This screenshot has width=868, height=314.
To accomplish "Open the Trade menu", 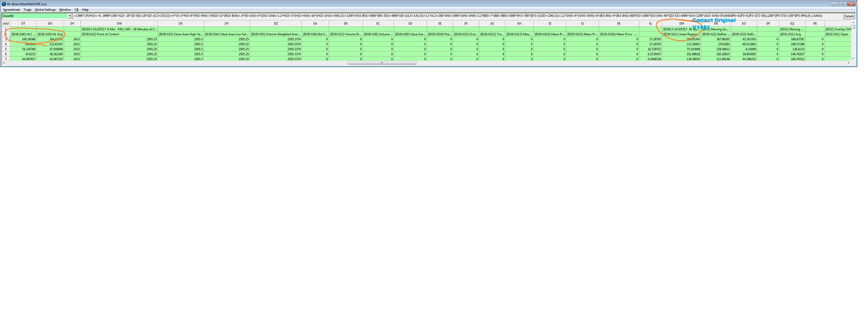I will click(27, 10).
